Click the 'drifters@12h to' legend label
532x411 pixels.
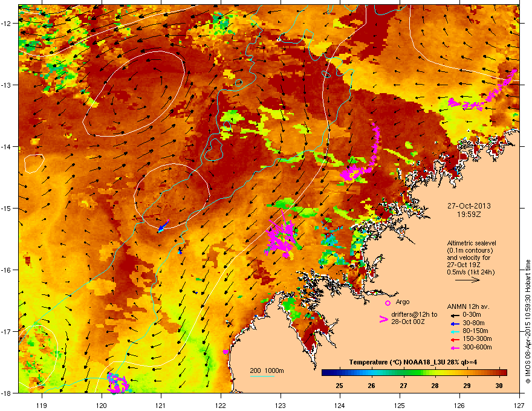pos(414,315)
